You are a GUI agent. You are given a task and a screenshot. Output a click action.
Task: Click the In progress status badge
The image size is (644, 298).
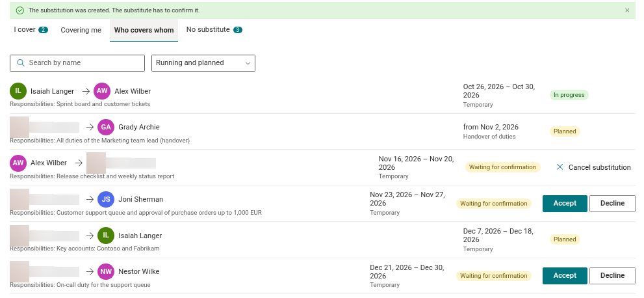569,95
